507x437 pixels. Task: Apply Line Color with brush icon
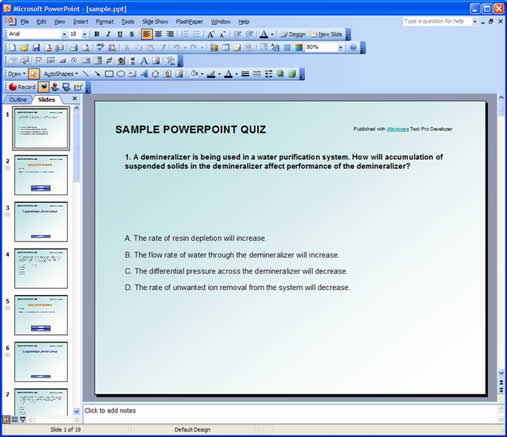click(211, 74)
